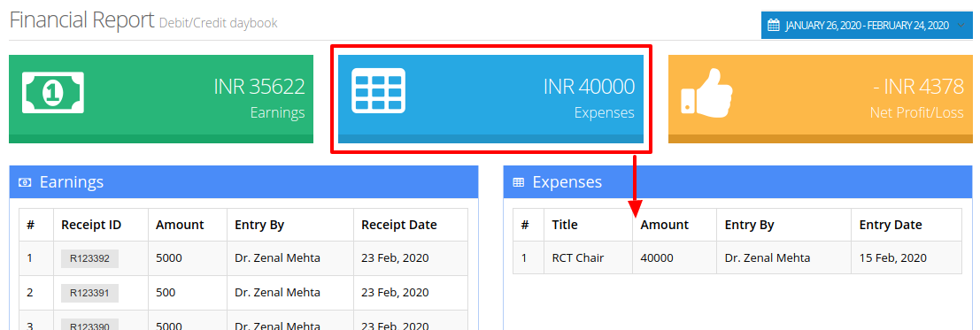Screen dimensions: 980x330
Task: Click the thumbs-up icon on Net Profit card
Action: [706, 92]
